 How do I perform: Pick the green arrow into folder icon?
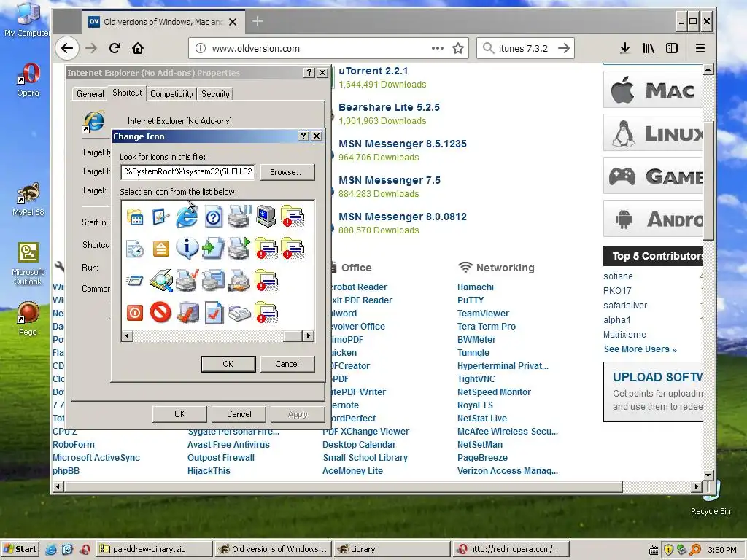click(213, 249)
